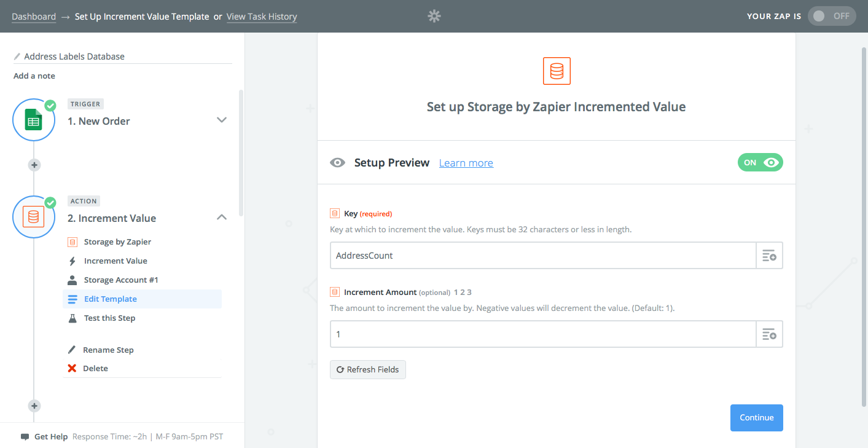Viewport: 868px width, 448px height.
Task: Click the red X Delete icon
Action: [x=72, y=369]
